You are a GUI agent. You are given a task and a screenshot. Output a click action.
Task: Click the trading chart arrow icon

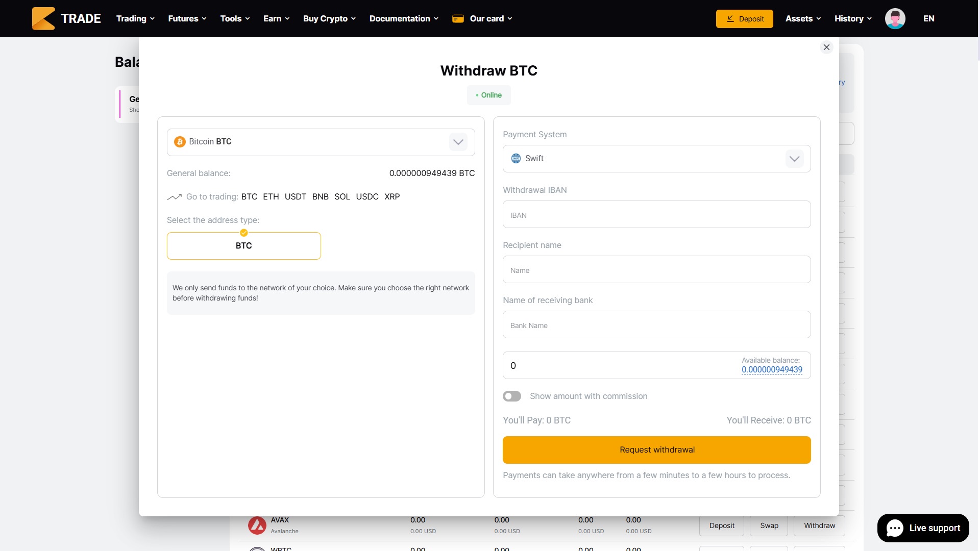174,197
